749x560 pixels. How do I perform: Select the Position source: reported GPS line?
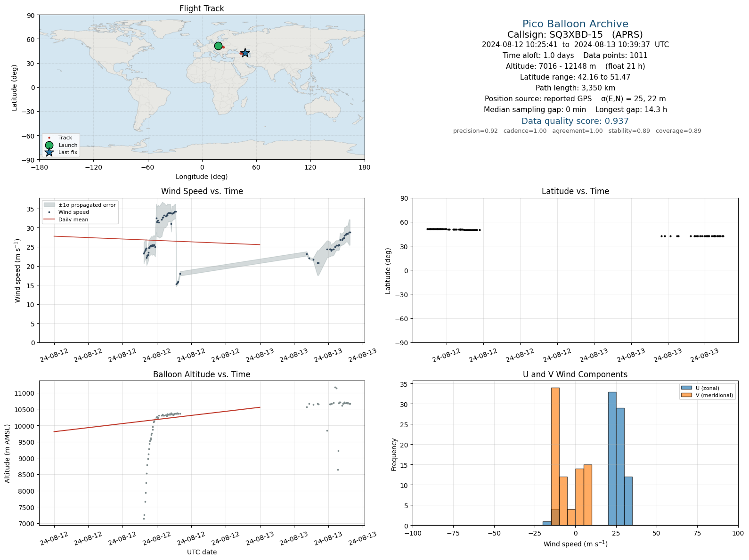pyautogui.click(x=575, y=99)
